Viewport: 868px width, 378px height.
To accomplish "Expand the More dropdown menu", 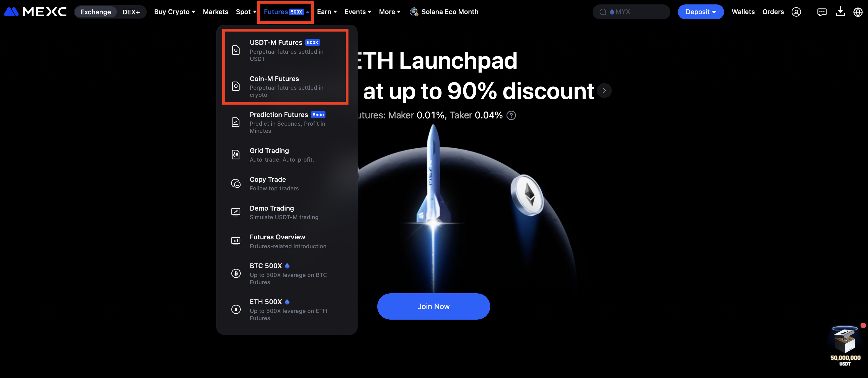I will point(389,12).
